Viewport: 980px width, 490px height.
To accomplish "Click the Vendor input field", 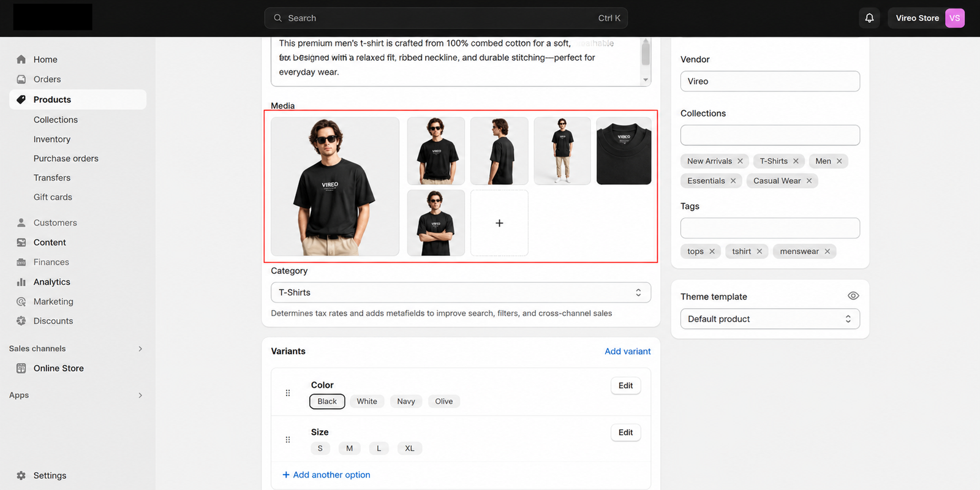I will 770,81.
